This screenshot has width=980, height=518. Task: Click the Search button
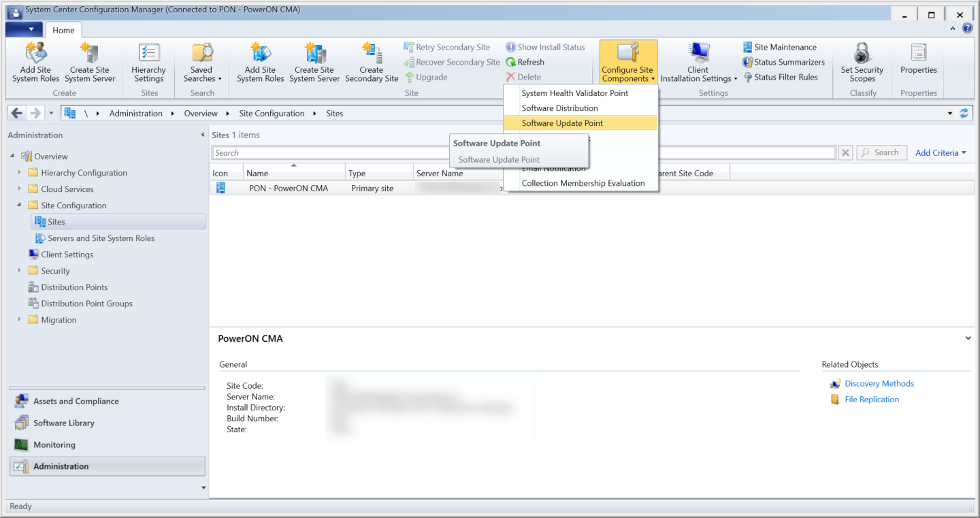click(881, 153)
